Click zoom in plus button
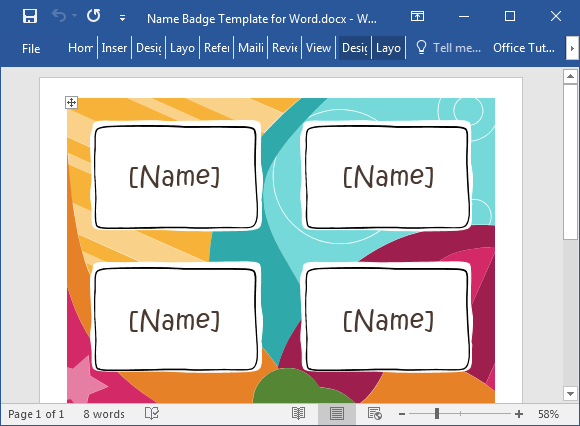 pos(519,414)
